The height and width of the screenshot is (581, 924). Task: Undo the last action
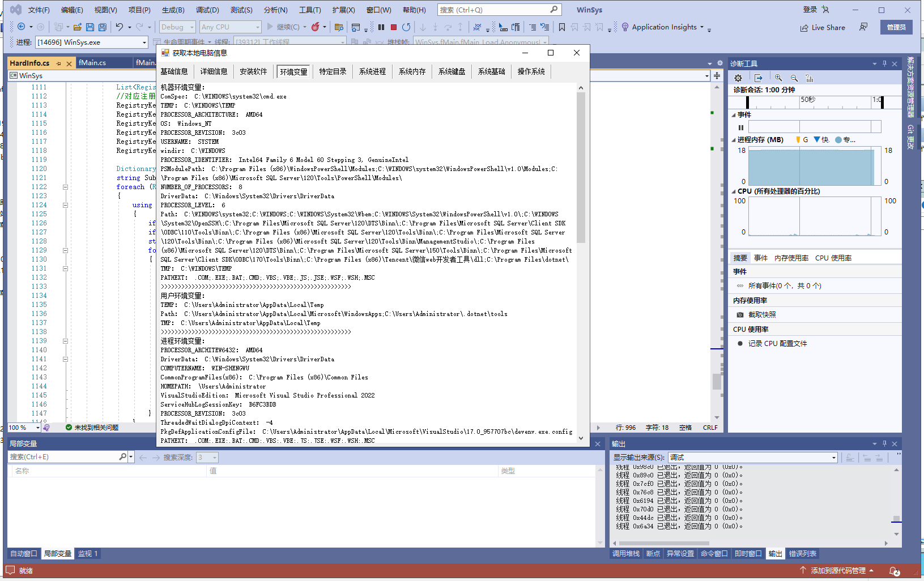(x=120, y=27)
